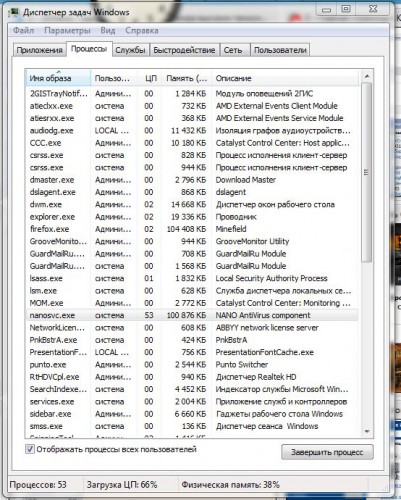Select the GrooveMonito... process

pyautogui.click(x=192, y=242)
